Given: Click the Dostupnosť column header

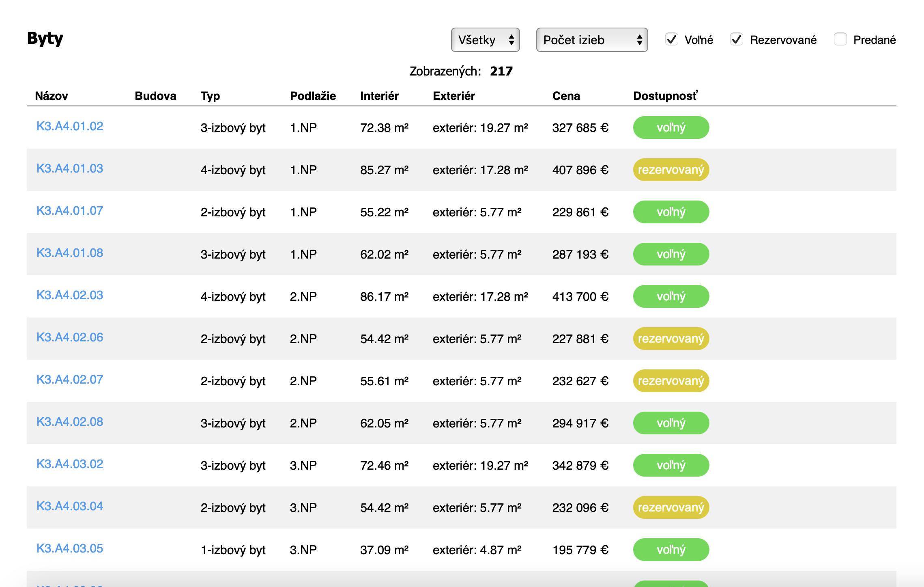Looking at the screenshot, I should 665,96.
